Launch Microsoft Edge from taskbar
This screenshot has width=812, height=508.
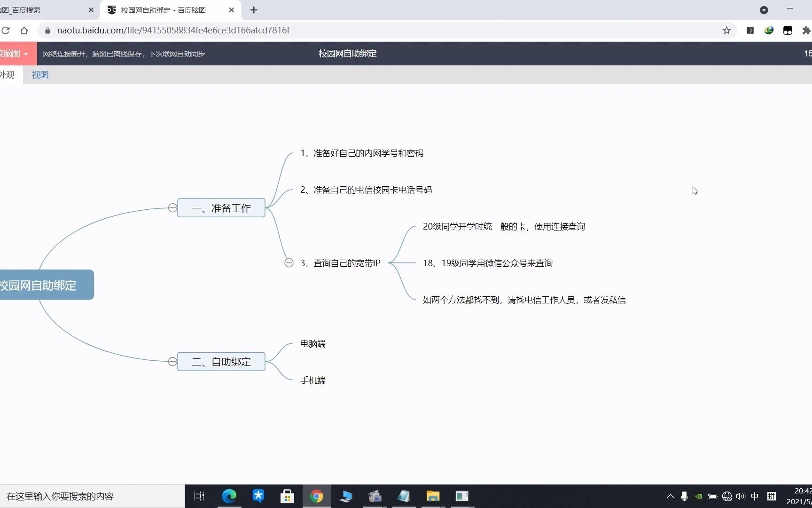(229, 496)
